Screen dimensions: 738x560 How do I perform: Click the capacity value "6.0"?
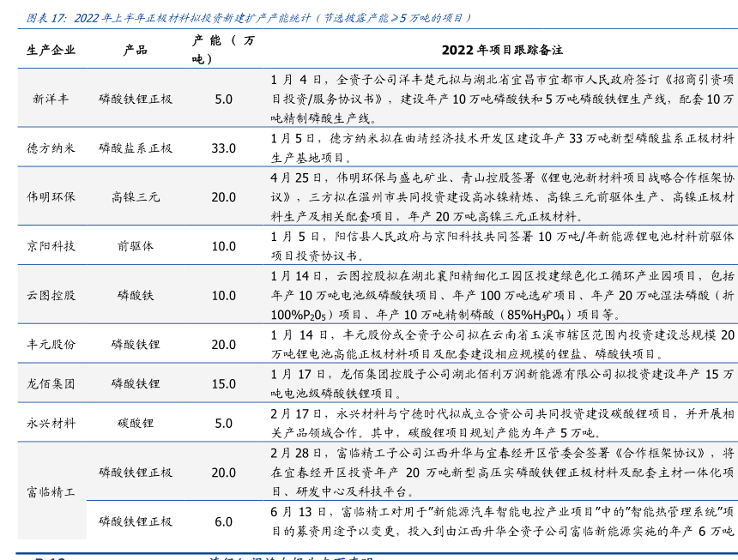pos(224,522)
